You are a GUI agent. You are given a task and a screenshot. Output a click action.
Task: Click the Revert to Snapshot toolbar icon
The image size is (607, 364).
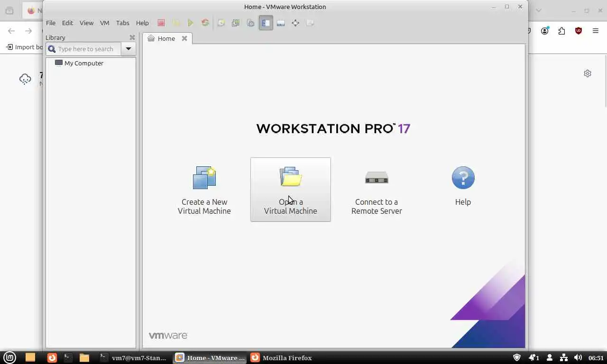click(x=236, y=23)
